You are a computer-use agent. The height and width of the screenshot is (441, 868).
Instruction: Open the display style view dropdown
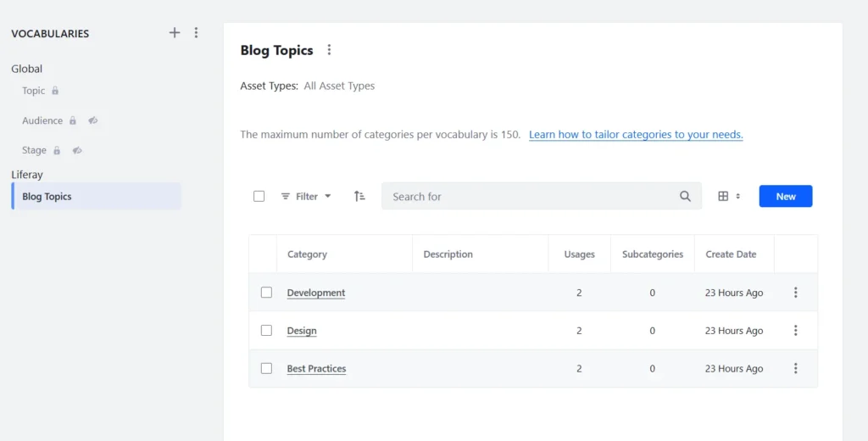(x=729, y=196)
